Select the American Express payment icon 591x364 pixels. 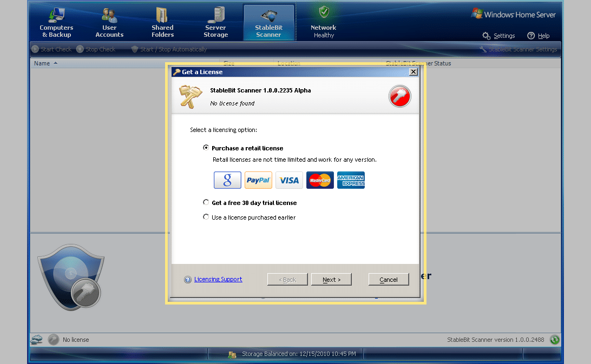tap(351, 180)
